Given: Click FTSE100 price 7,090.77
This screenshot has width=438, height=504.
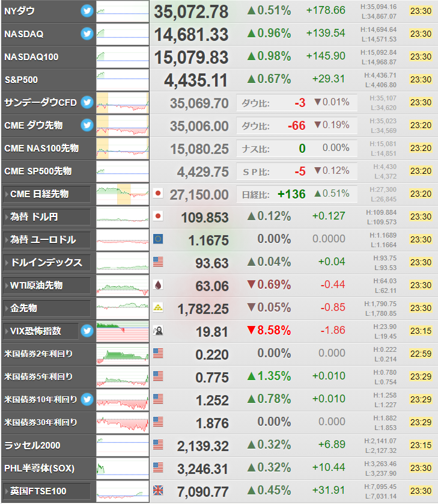Looking at the screenshot, I should pos(203,492).
